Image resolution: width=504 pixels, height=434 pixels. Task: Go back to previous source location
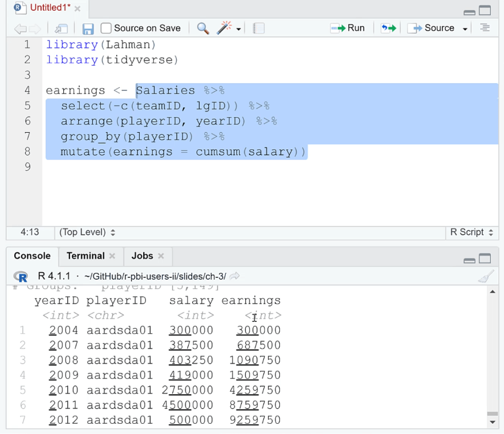[20, 29]
